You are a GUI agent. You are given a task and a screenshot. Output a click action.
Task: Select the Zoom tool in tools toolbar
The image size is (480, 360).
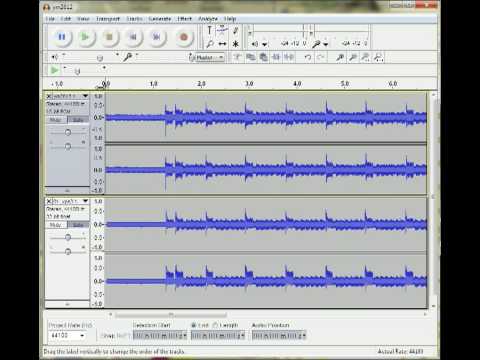[210, 44]
